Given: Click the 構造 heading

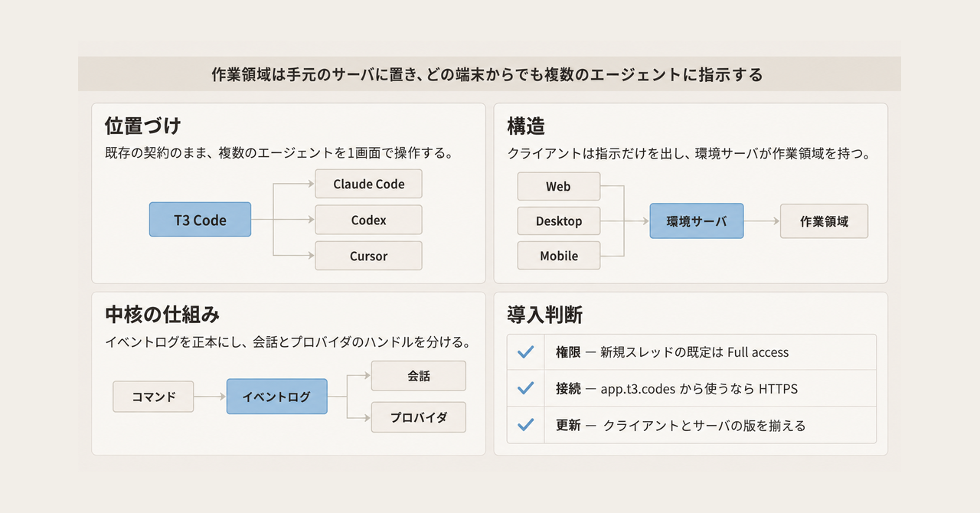Looking at the screenshot, I should pyautogui.click(x=526, y=126).
